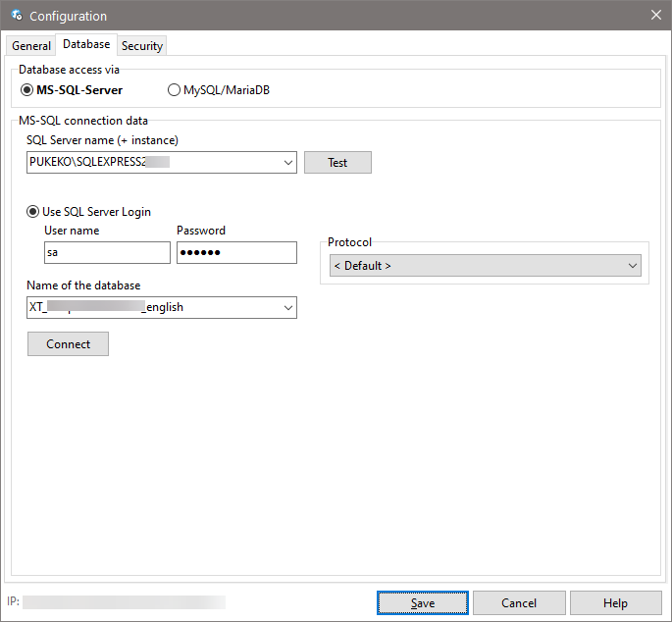Switch to the General tab
The width and height of the screenshot is (672, 622).
tap(31, 46)
